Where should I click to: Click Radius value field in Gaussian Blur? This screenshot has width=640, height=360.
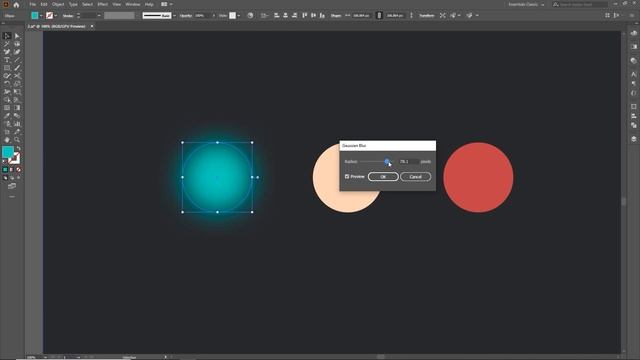409,162
